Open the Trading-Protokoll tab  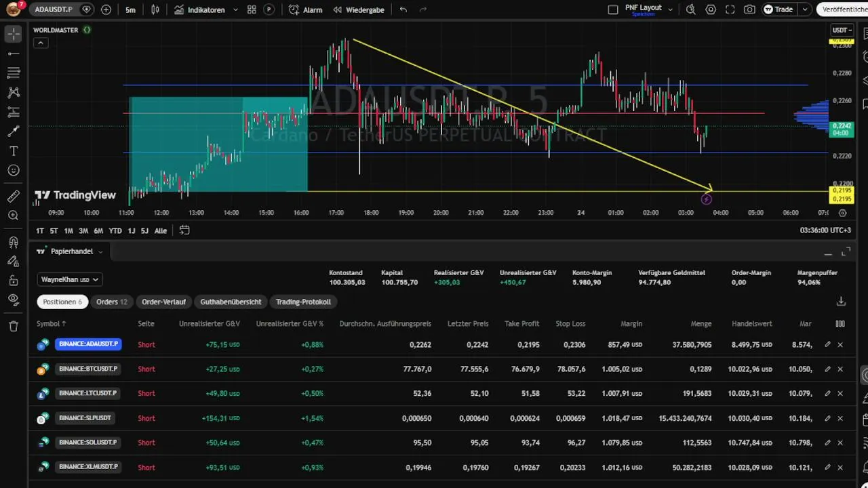tap(303, 302)
